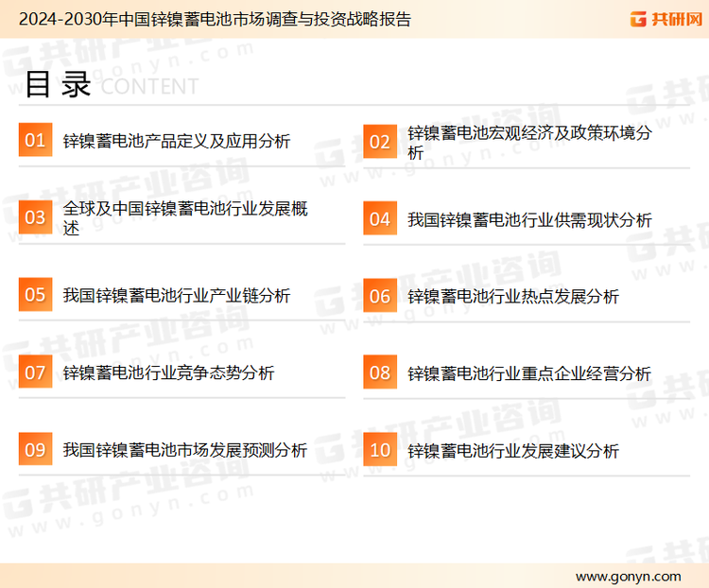Click the 05 orange section badge

click(35, 295)
